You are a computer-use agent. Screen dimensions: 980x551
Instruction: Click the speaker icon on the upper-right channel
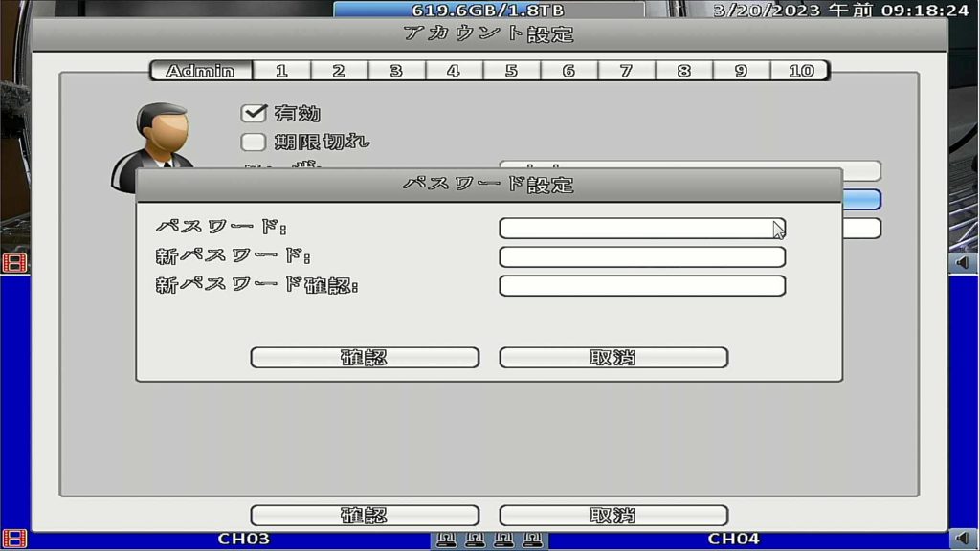(x=963, y=263)
